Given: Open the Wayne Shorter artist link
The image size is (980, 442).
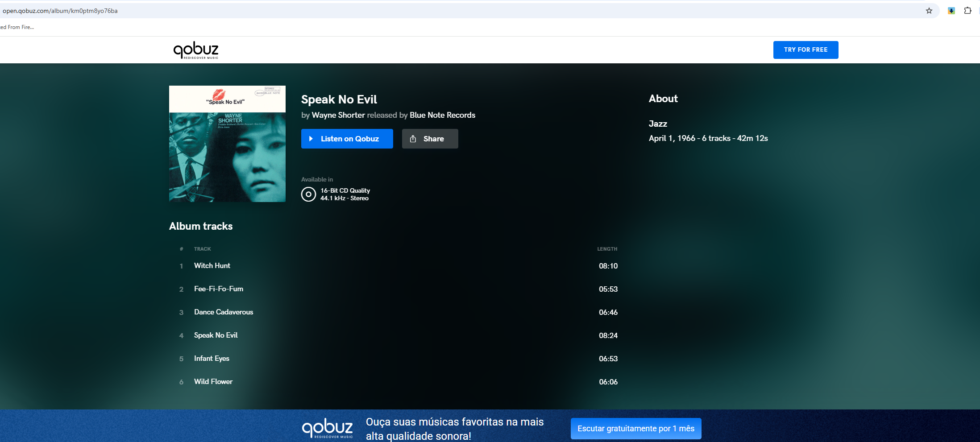Looking at the screenshot, I should click(x=338, y=115).
